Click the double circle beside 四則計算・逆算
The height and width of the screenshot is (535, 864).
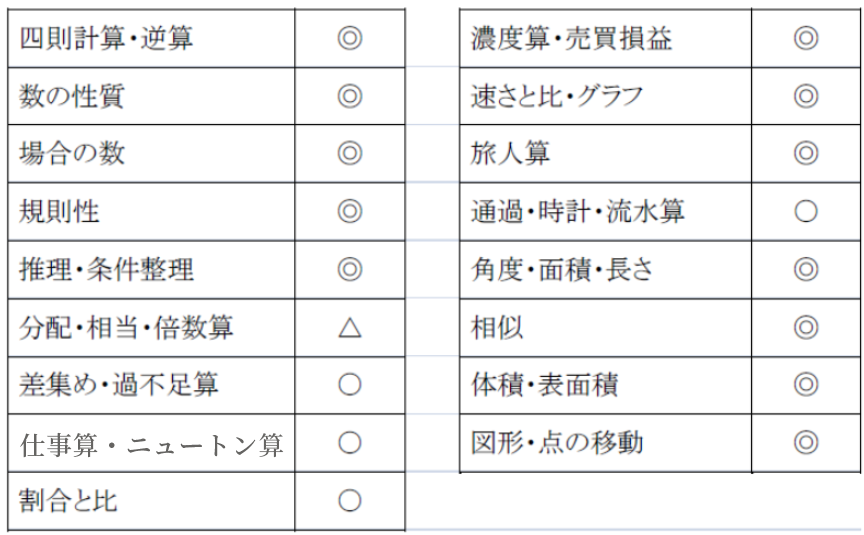click(349, 38)
